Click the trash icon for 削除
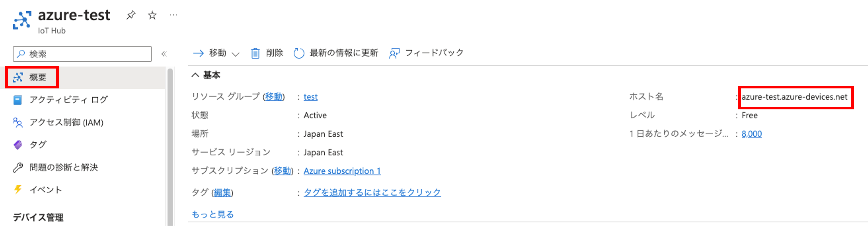868x226 pixels. [x=255, y=53]
